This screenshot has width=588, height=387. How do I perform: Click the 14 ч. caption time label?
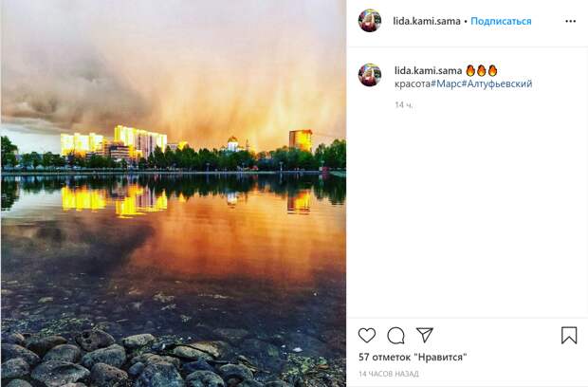pos(404,105)
